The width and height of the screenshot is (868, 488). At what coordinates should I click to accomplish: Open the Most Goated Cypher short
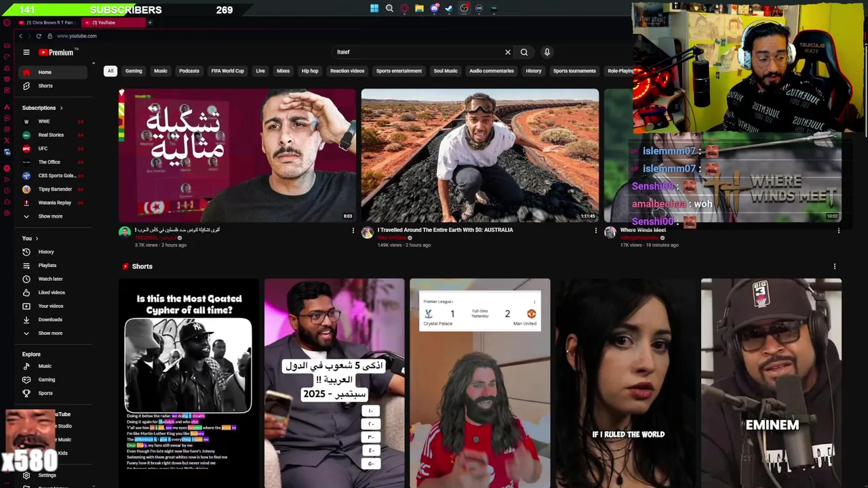[x=189, y=383]
